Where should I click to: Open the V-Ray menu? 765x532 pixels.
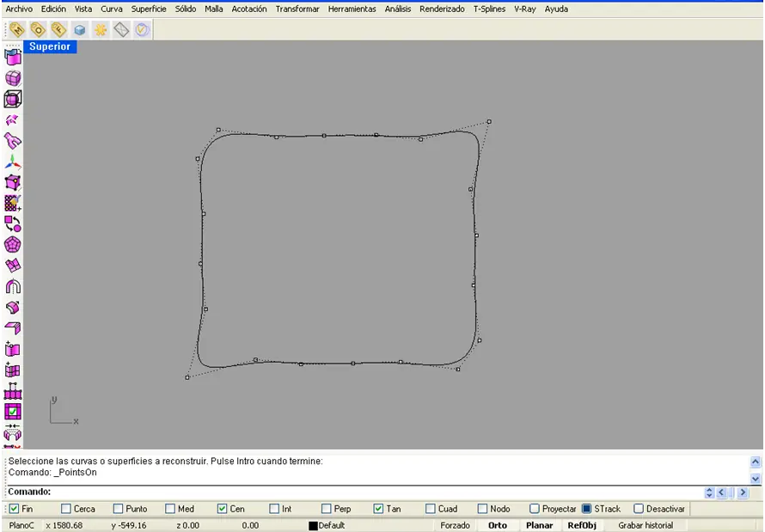coord(525,9)
